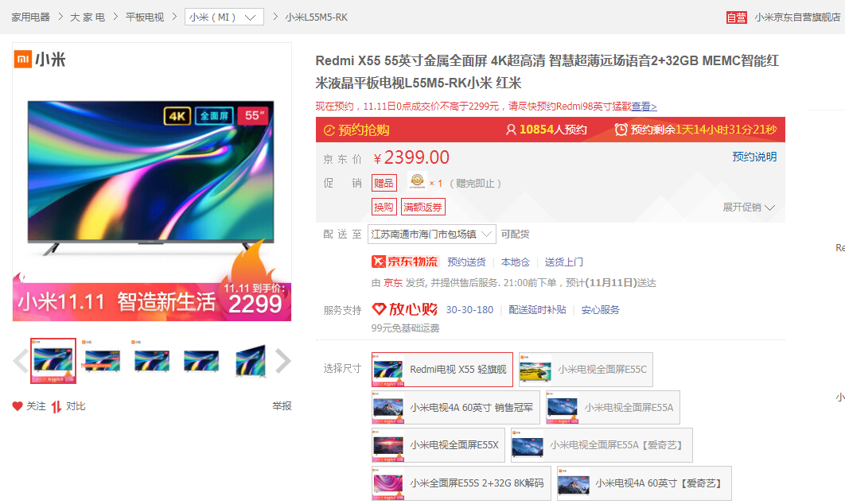Click 小米L55M5-RK breadcrumb
Screen dimensions: 845x504
(317, 17)
